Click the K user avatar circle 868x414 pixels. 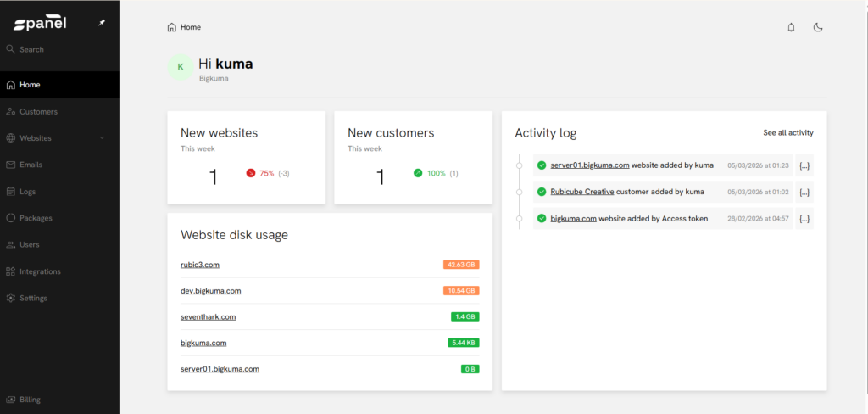click(180, 67)
